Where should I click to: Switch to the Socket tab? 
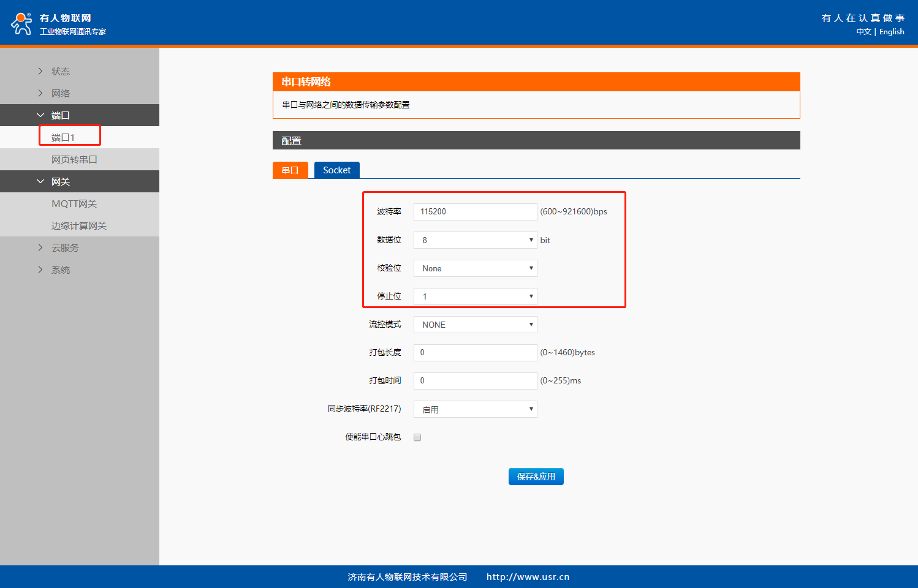336,170
